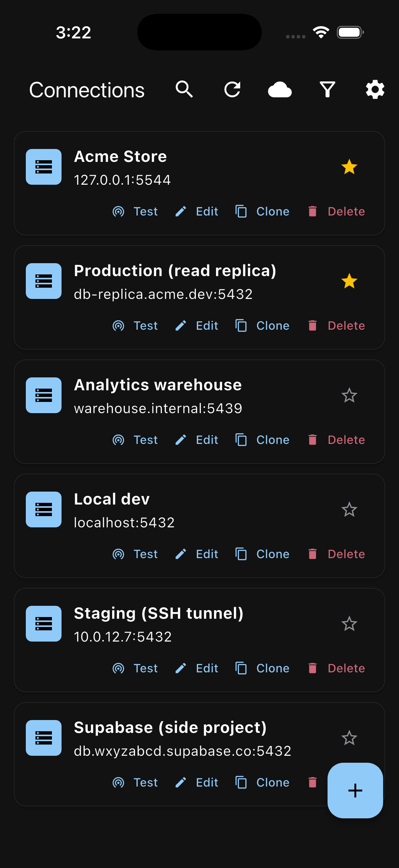Test Staging (SSH tunnel) connection
399x868 pixels.
(135, 668)
